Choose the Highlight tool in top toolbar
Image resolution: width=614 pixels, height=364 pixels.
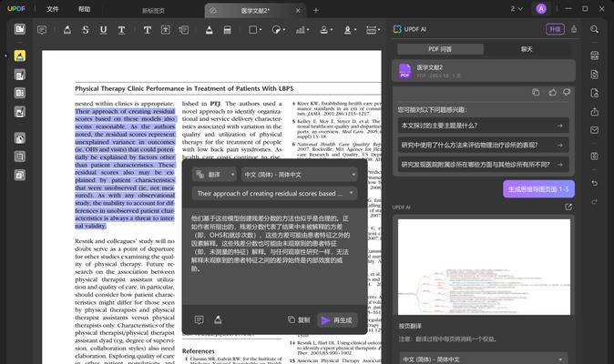[67, 30]
